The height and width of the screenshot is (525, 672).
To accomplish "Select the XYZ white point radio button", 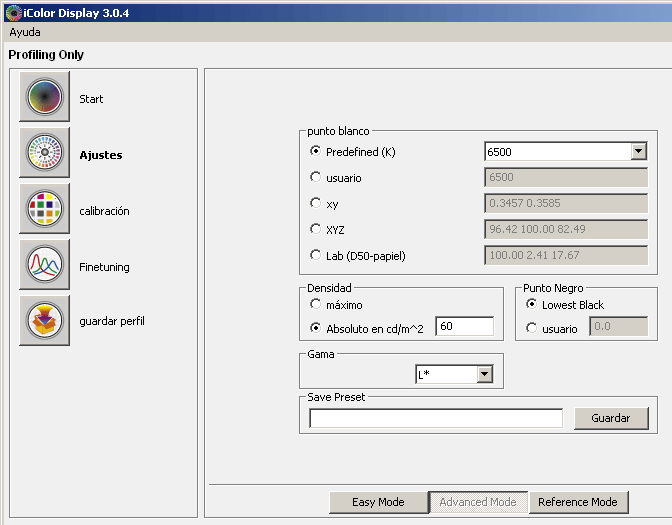I will (316, 229).
